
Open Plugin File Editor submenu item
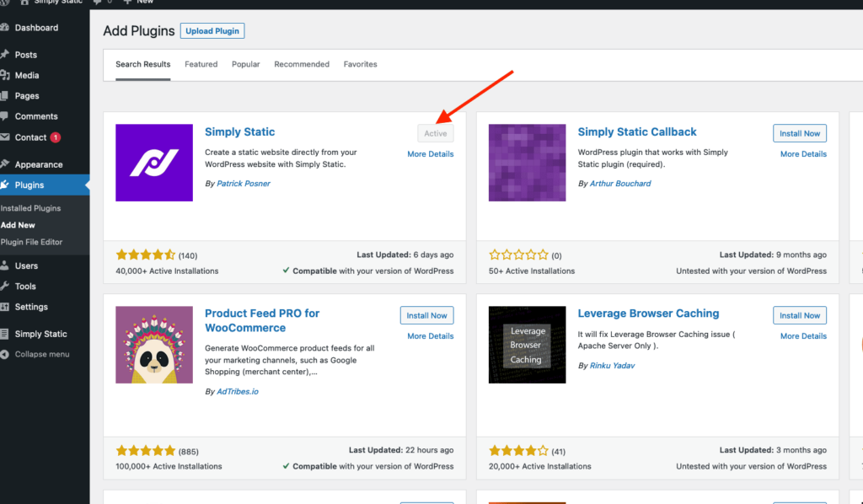31,242
